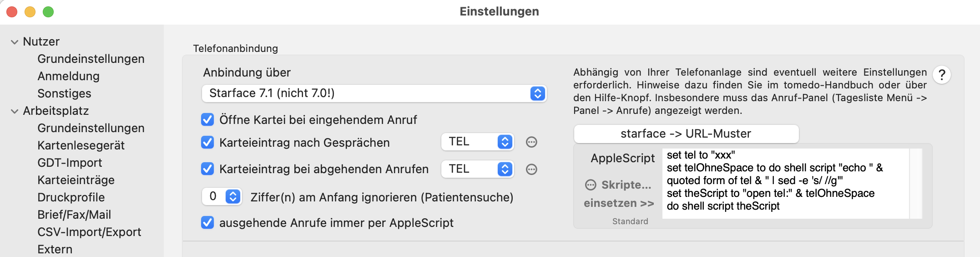Open the Anbindung über Starface dropdown
The image size is (980, 257).
374,93
